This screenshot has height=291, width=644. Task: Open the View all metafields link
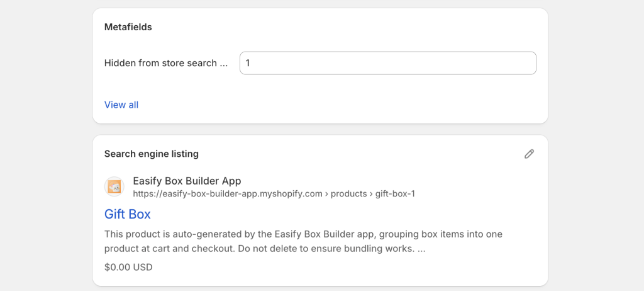point(121,105)
